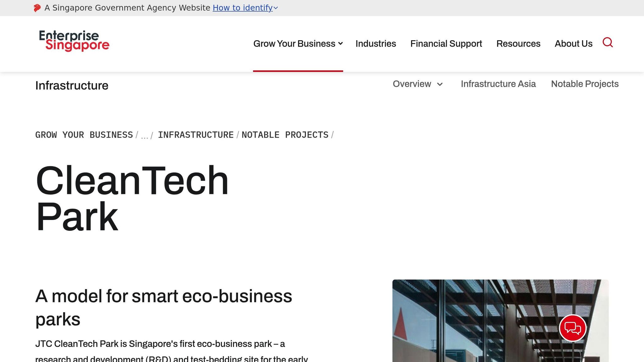Open the Financial Support menu

[x=446, y=44]
